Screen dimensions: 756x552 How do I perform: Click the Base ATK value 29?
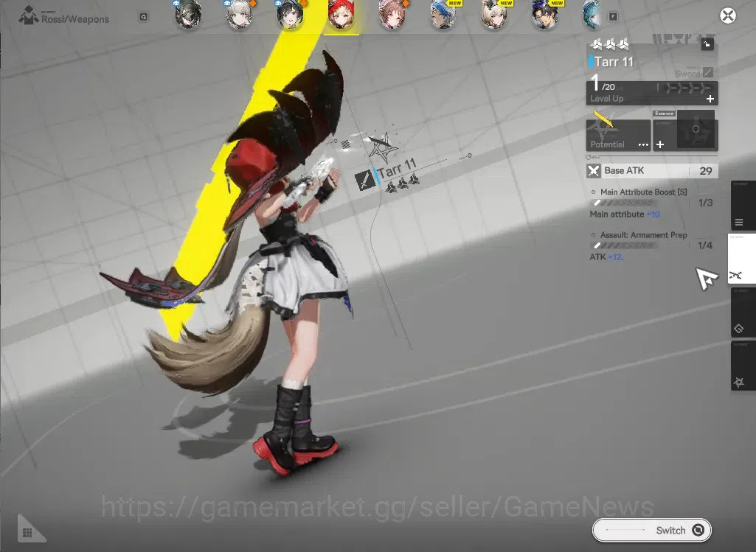pyautogui.click(x=705, y=171)
